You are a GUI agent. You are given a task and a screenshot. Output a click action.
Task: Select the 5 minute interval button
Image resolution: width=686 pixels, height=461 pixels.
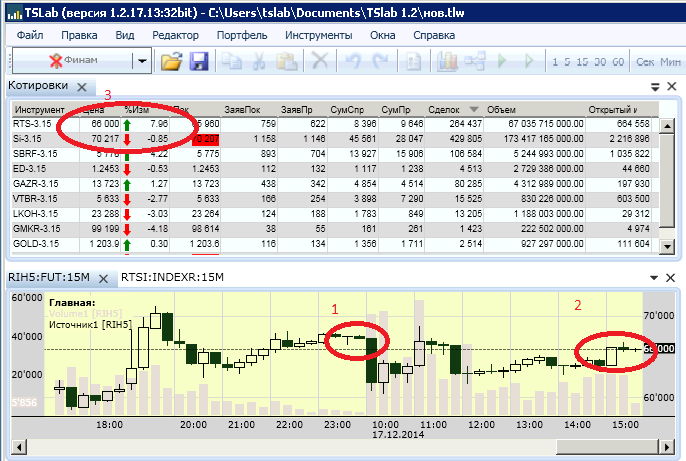pos(567,62)
